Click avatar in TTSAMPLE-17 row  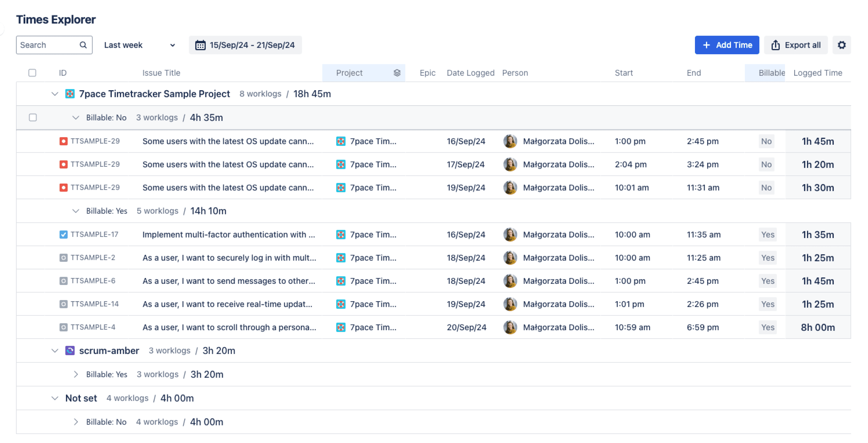[x=510, y=235]
